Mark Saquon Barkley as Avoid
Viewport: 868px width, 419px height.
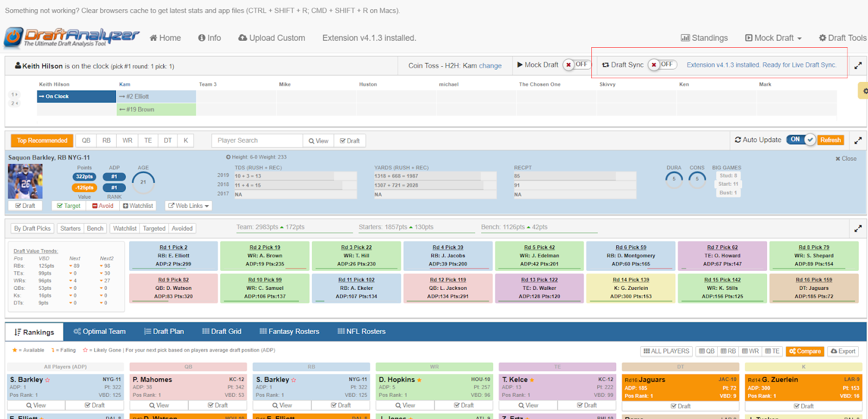103,206
